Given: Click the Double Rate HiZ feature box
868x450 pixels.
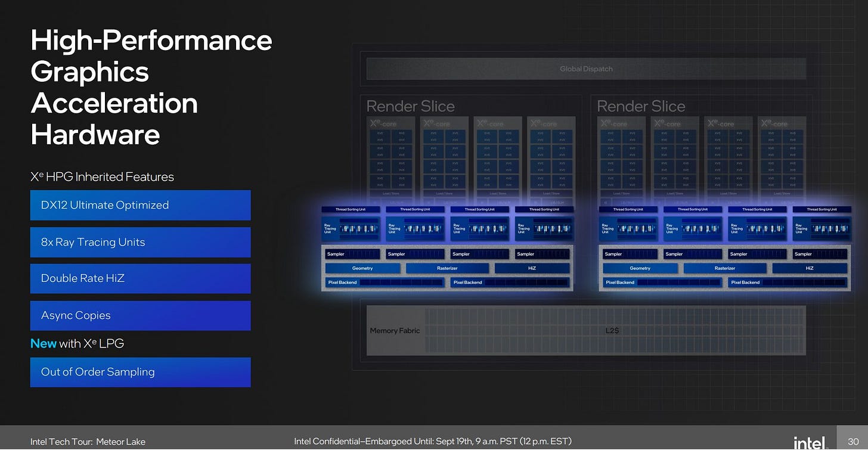Looking at the screenshot, I should 141,278.
